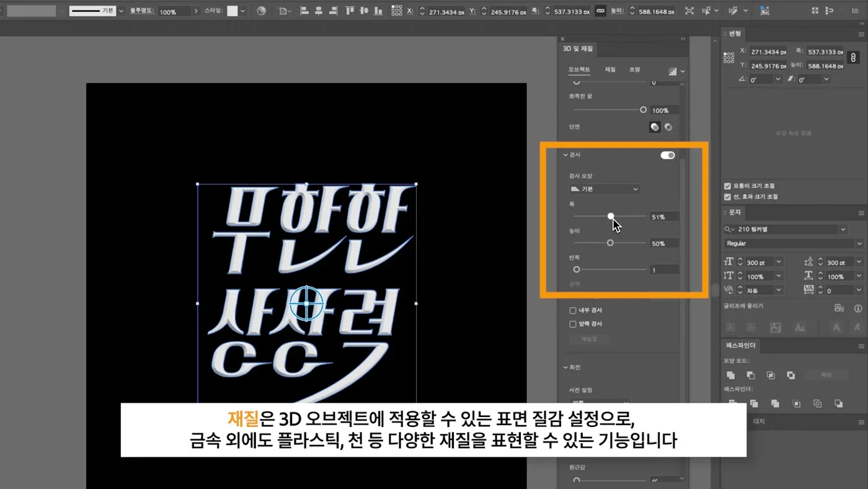This screenshot has width=868, height=489.
Task: Click the 불투명도 100% input field
Action: coord(174,11)
